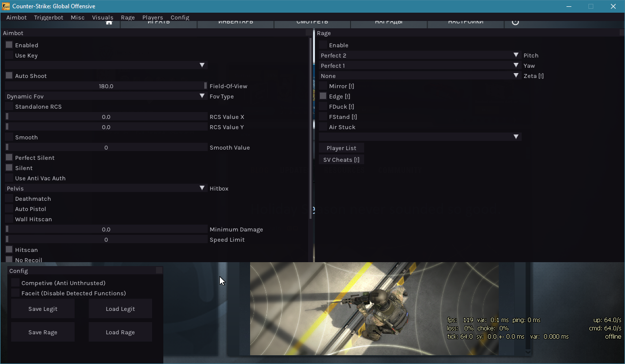Check Competive (Anti Unthrusted)
Screen dimensions: 625x364
point(15,283)
